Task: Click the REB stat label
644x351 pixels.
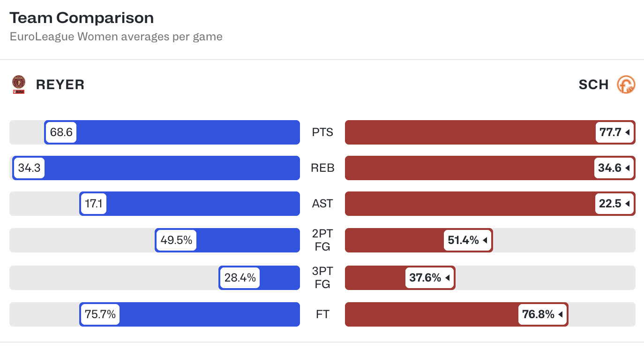Action: click(322, 168)
